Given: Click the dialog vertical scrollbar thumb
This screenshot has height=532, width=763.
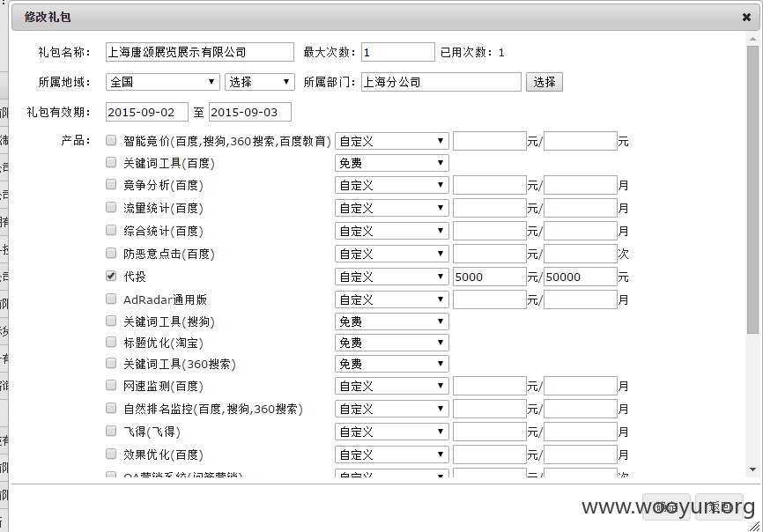Looking at the screenshot, I should pyautogui.click(x=752, y=189).
